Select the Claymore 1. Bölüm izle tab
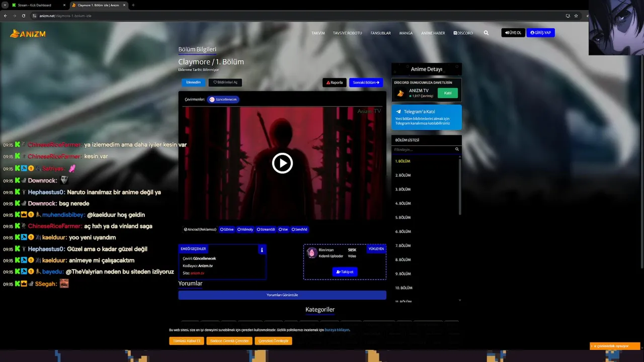 (98, 5)
